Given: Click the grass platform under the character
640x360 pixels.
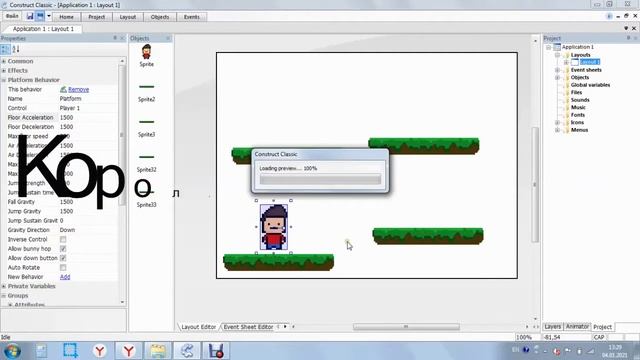Looking at the screenshot, I should pyautogui.click(x=278, y=262).
